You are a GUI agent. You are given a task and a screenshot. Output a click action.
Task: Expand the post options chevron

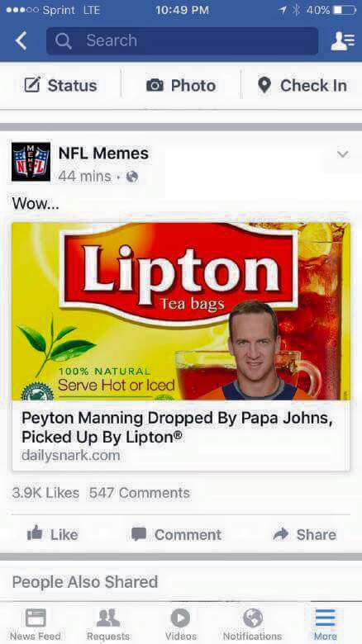[343, 154]
